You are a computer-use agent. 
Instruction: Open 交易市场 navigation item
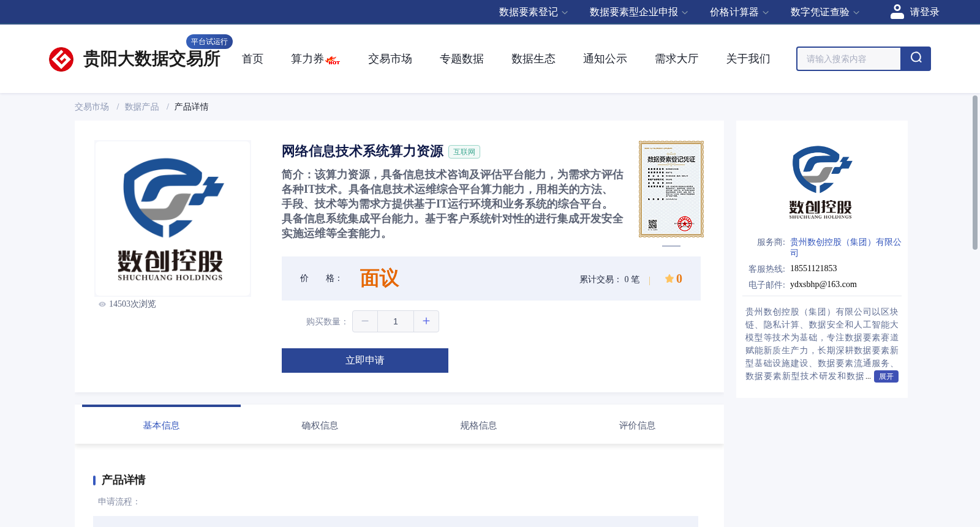(390, 59)
